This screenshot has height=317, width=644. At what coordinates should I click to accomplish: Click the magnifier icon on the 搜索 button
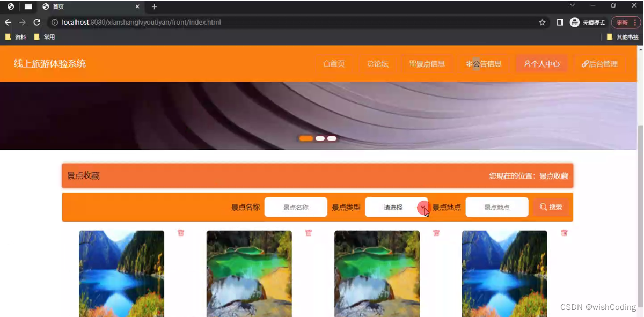click(543, 207)
